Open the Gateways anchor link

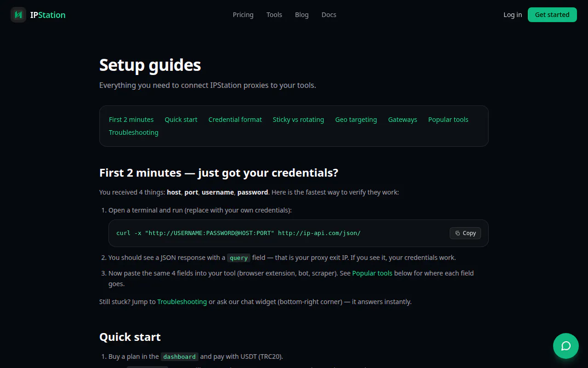(402, 120)
